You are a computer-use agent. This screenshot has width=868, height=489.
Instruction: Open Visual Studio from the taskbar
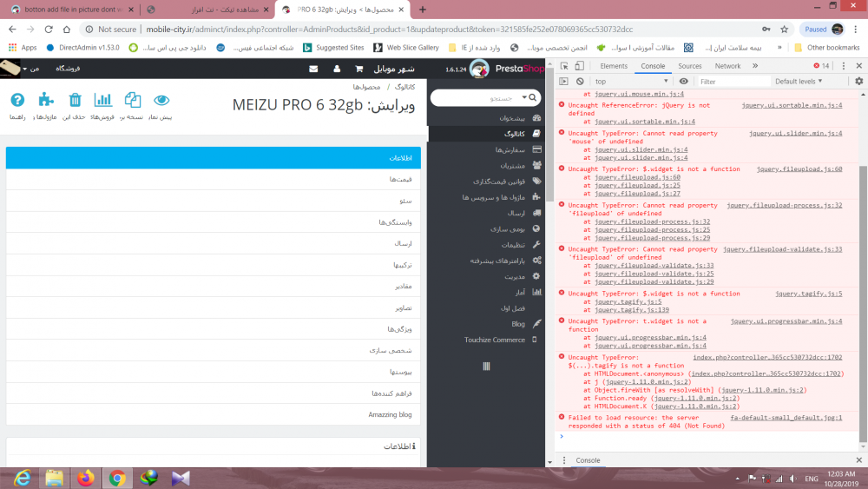coord(181,478)
